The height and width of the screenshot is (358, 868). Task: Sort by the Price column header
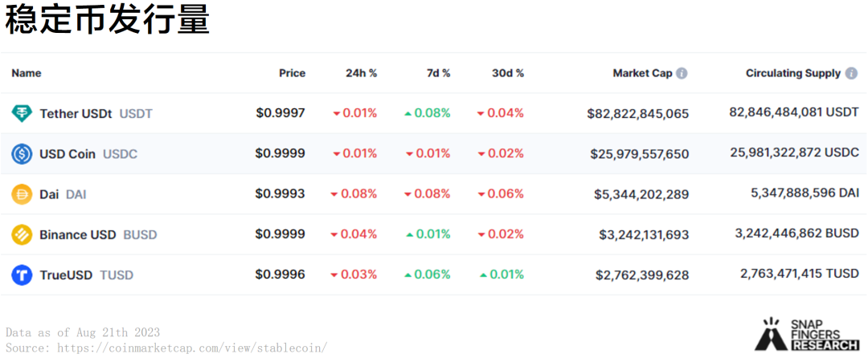(x=293, y=74)
